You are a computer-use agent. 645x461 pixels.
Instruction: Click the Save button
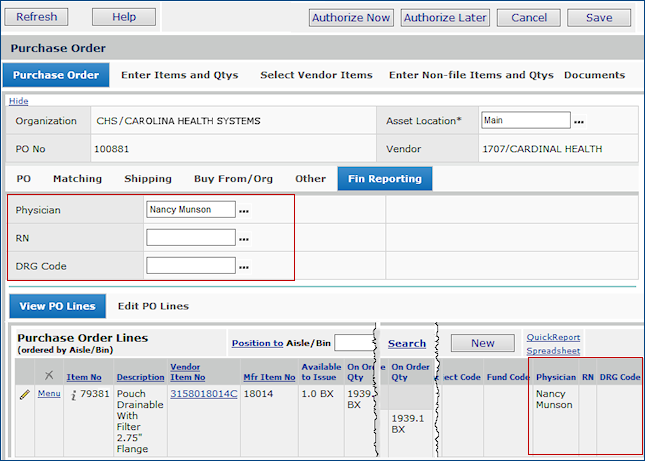(598, 17)
